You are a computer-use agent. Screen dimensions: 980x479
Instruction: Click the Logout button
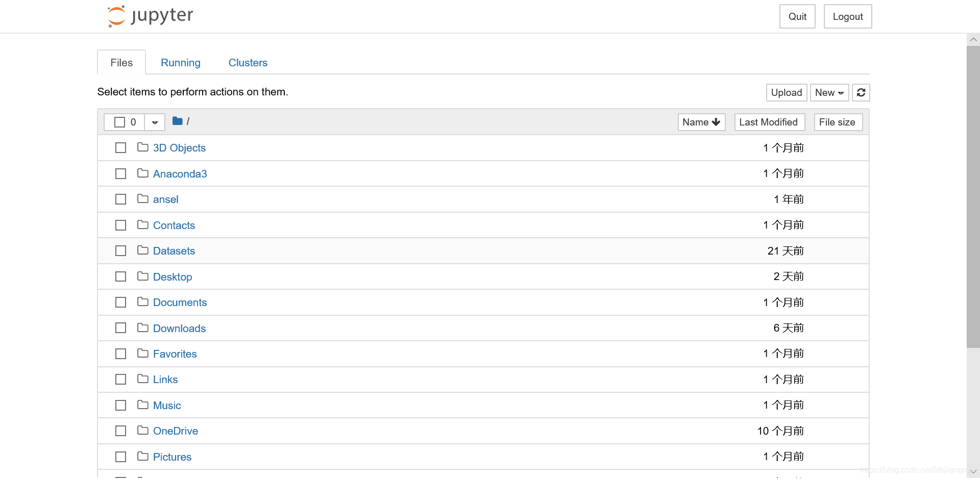(x=848, y=16)
